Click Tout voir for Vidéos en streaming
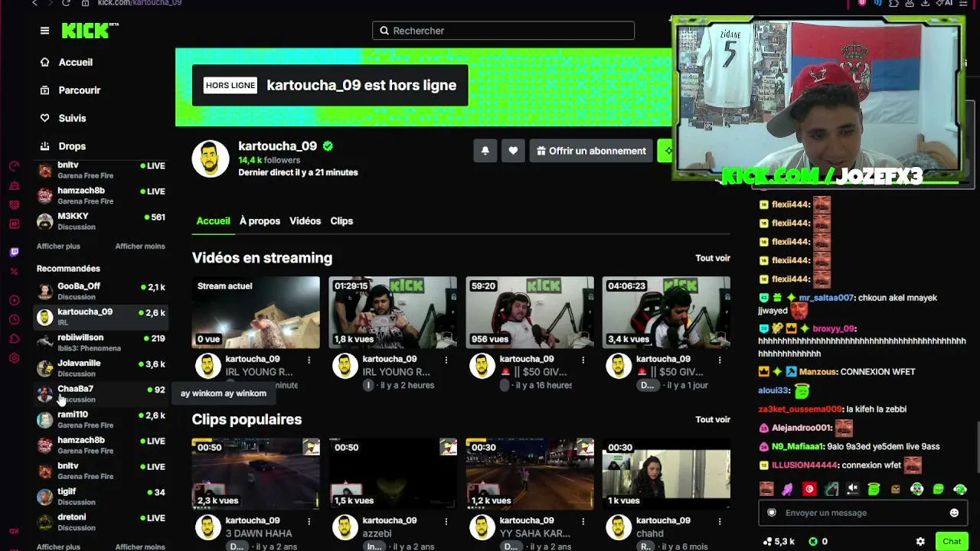 point(713,259)
